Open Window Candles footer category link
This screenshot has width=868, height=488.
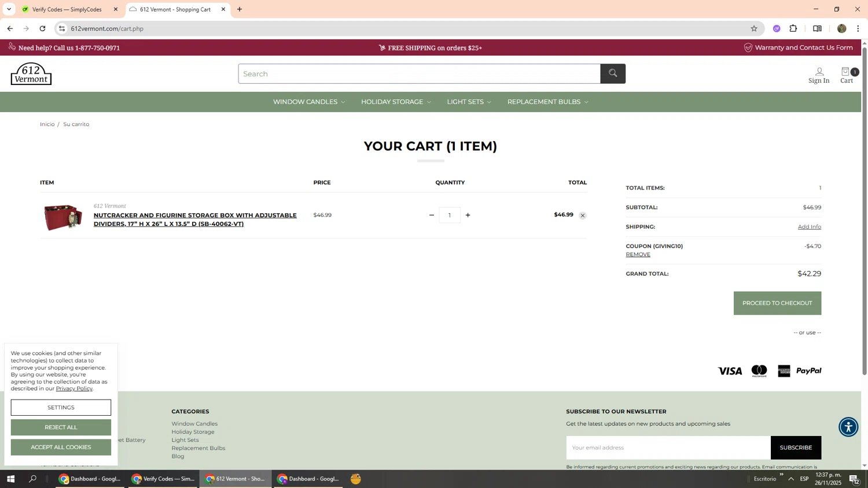tap(194, 424)
